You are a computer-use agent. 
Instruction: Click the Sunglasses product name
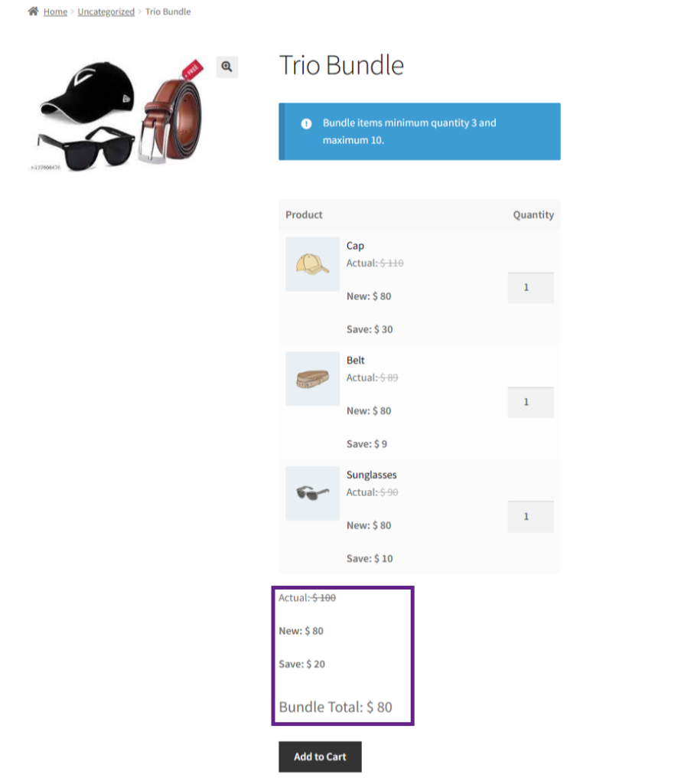click(371, 475)
